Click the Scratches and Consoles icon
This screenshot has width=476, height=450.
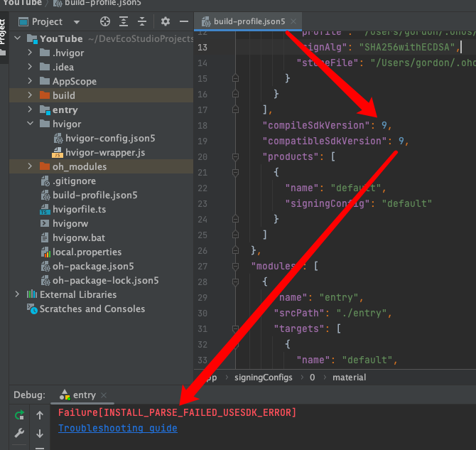(x=32, y=309)
